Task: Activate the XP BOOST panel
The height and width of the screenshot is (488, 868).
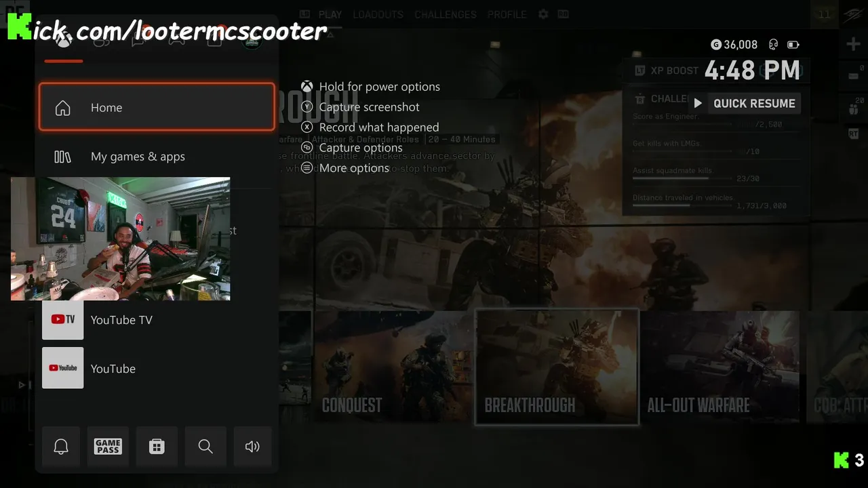Action: click(x=715, y=70)
